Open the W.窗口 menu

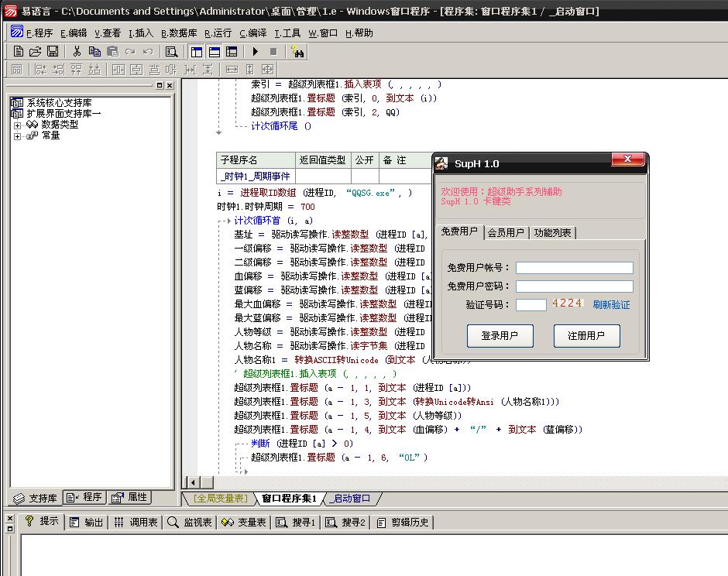[x=323, y=33]
